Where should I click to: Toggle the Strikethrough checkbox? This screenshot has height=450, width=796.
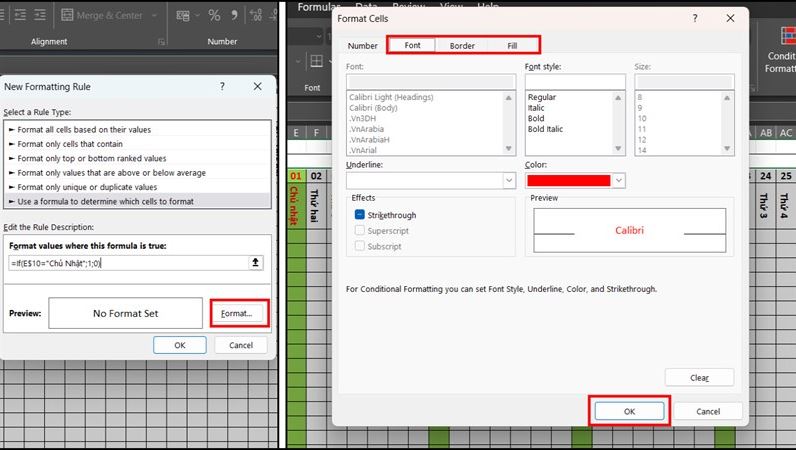(x=359, y=215)
